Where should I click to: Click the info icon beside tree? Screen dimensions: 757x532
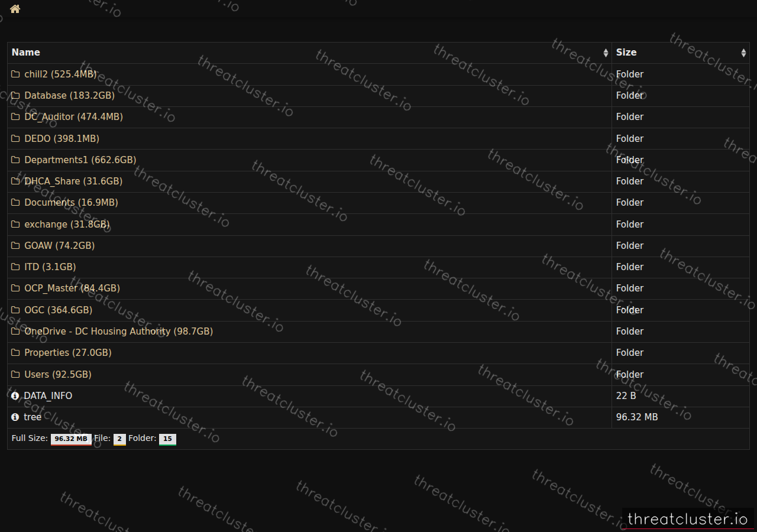pyautogui.click(x=15, y=417)
